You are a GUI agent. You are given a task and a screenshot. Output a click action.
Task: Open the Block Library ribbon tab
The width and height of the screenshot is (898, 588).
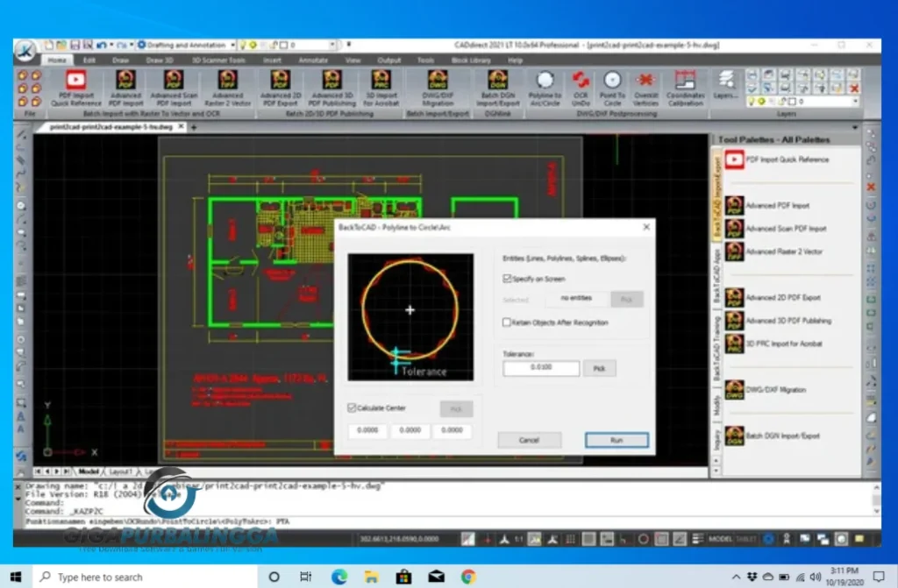[473, 60]
